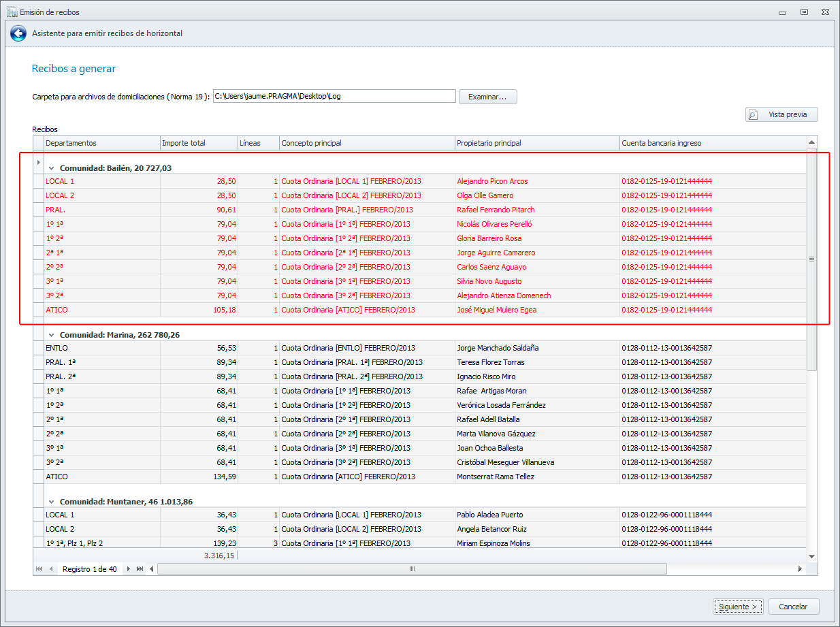
Task: Sort by the Líneas column header
Action: [x=259, y=143]
